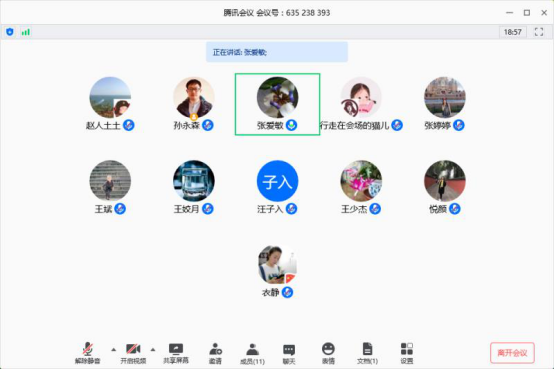Open the invite participants option

(x=215, y=353)
